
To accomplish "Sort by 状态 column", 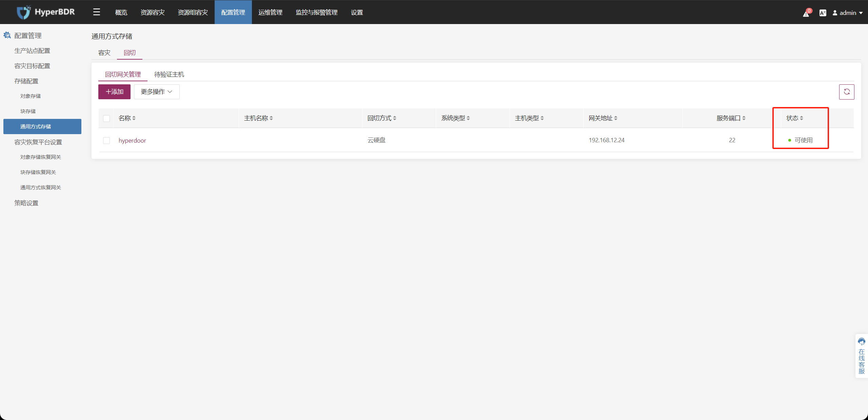I will pyautogui.click(x=802, y=118).
